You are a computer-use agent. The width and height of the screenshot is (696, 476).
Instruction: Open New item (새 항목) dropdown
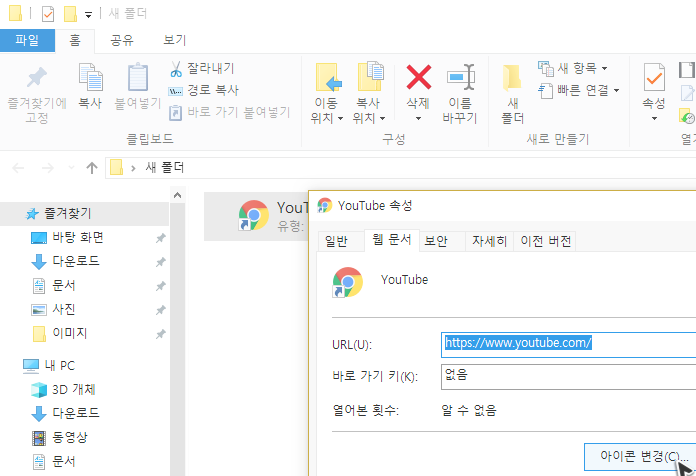pos(573,68)
